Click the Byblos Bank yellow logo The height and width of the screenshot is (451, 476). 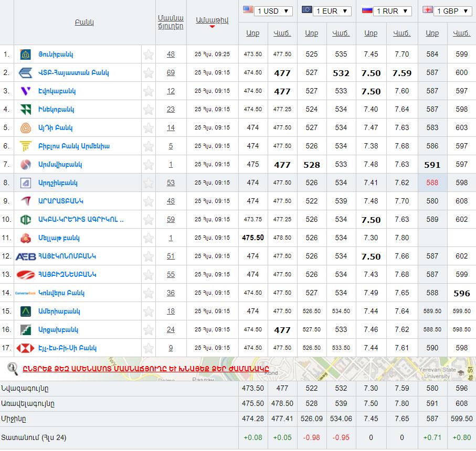coord(25,146)
